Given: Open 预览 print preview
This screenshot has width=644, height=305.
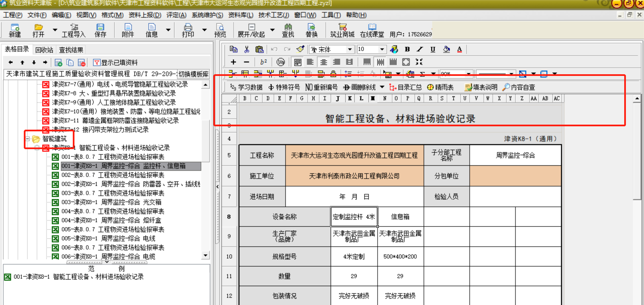Looking at the screenshot, I should (220, 30).
